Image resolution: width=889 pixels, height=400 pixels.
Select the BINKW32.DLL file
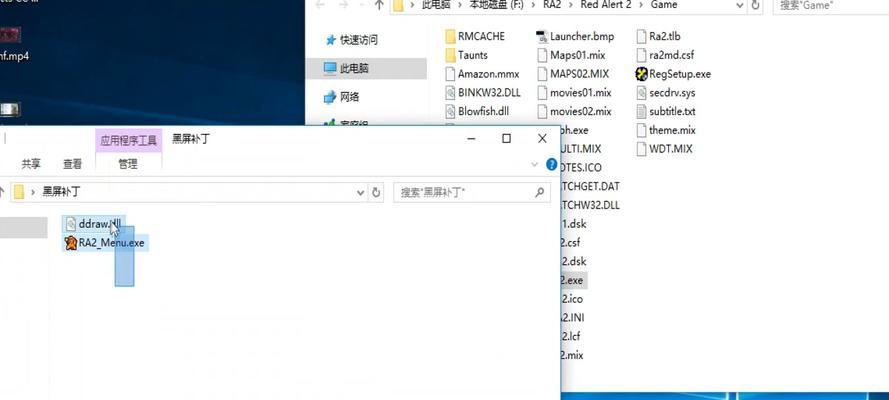[x=482, y=92]
